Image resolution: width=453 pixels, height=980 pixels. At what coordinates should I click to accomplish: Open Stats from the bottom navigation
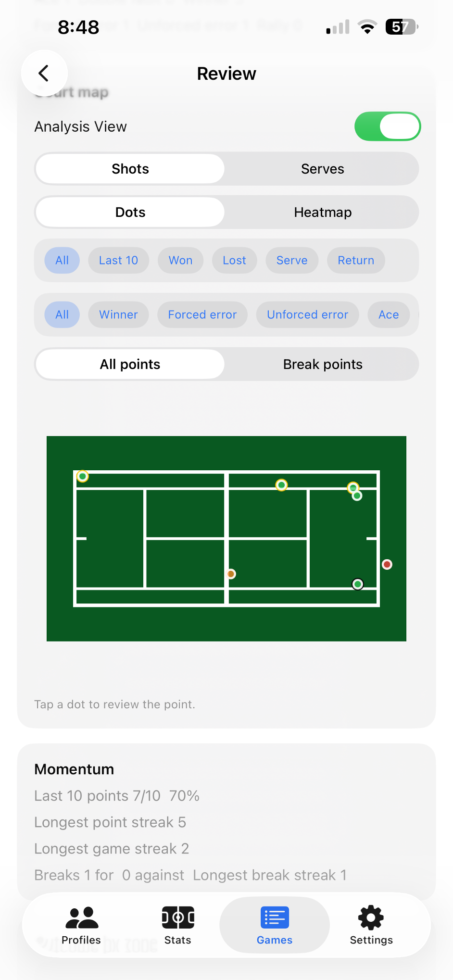point(178,925)
